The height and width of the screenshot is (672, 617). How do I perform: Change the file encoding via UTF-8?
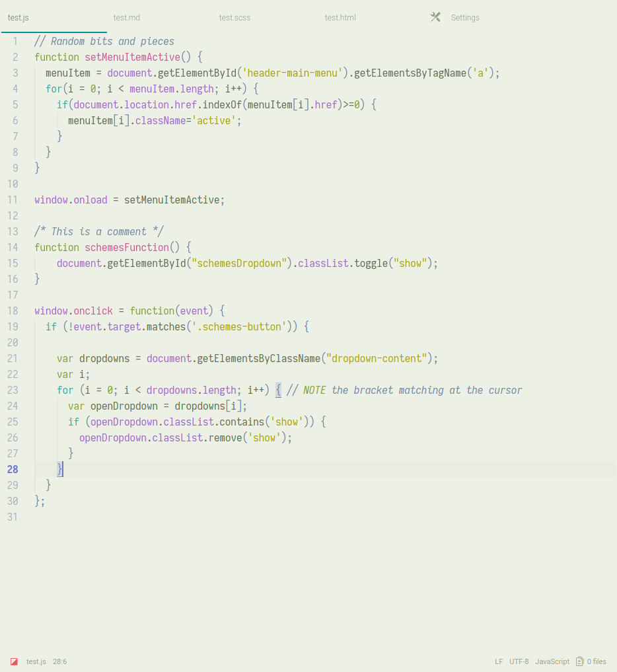[519, 661]
